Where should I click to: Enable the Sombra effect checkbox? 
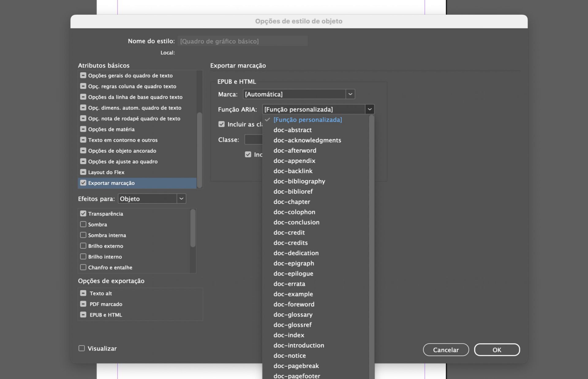click(x=83, y=224)
